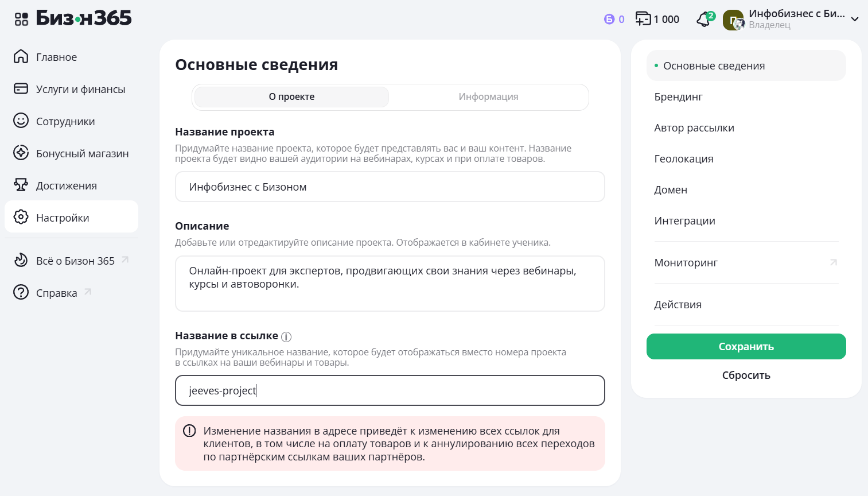
Task: Select the О проекте tab
Action: pyautogui.click(x=291, y=97)
